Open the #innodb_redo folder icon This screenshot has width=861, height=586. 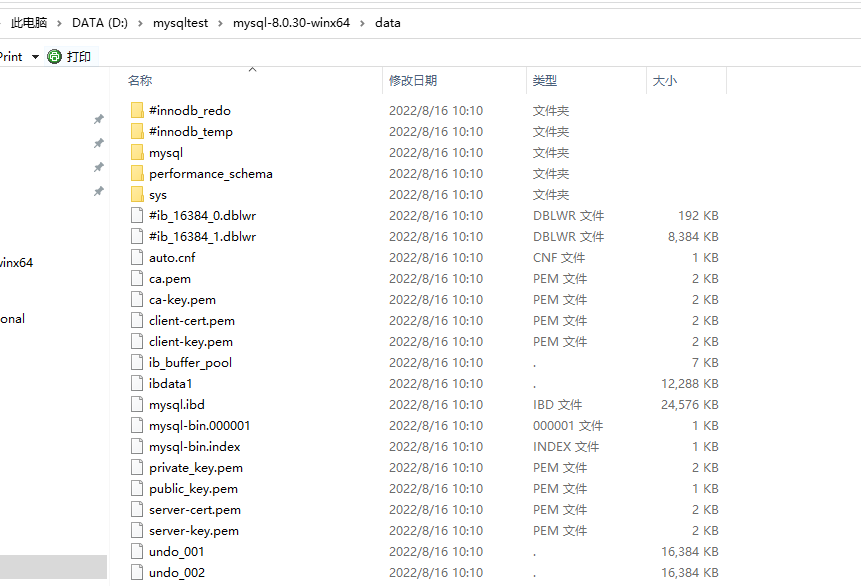tap(137, 110)
